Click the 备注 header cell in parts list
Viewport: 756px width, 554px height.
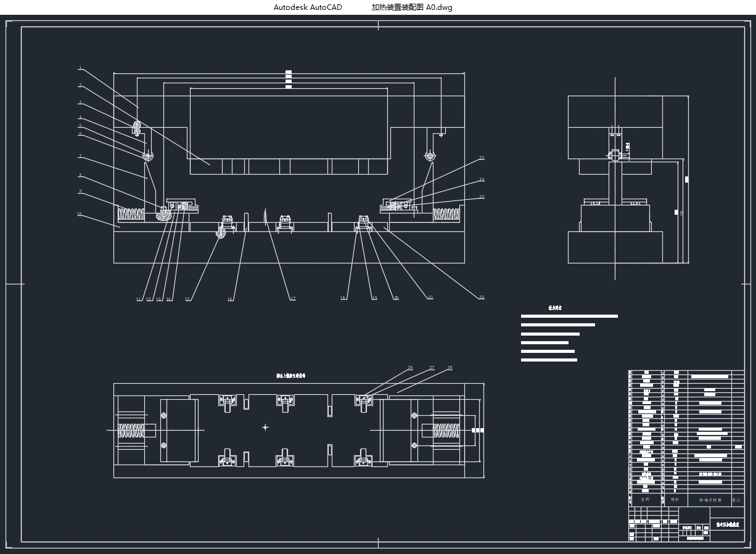pyautogui.click(x=737, y=500)
